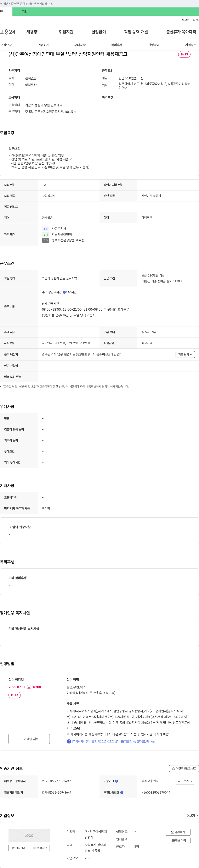
Task: Open the 인증기관 help question-mark icon
Action: (x=116, y=781)
